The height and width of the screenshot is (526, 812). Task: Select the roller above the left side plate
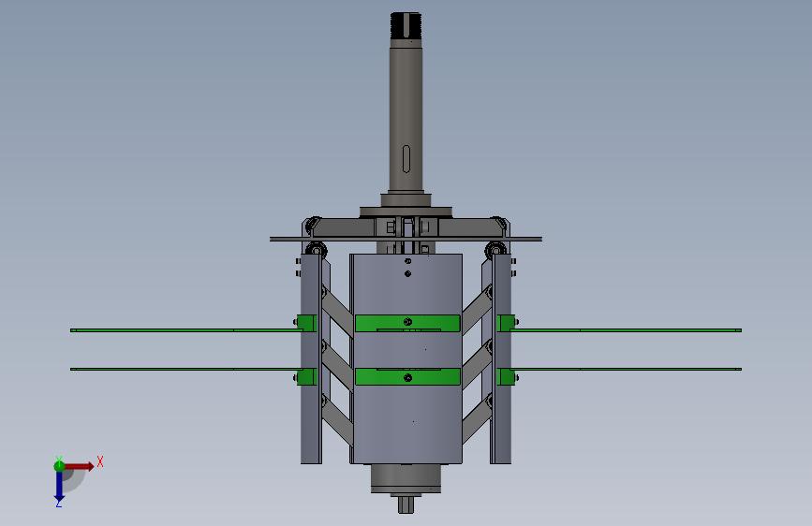(316, 249)
